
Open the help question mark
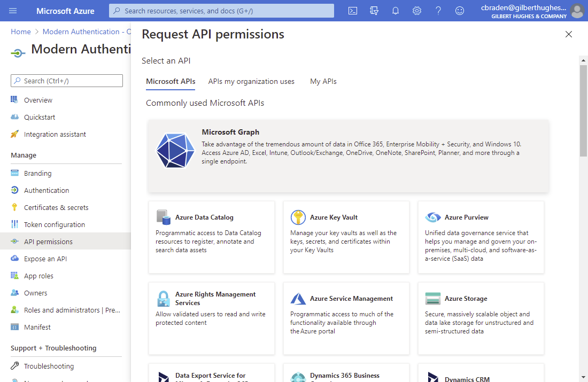coord(438,11)
